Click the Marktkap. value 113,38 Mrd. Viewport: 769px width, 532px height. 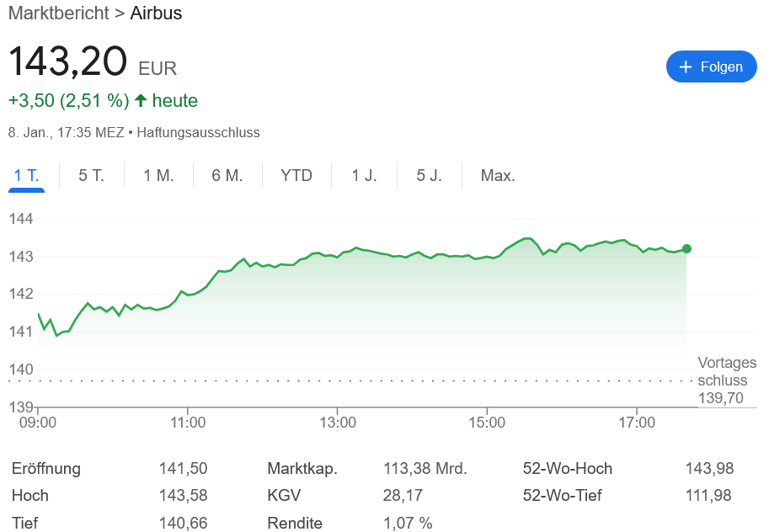(425, 469)
